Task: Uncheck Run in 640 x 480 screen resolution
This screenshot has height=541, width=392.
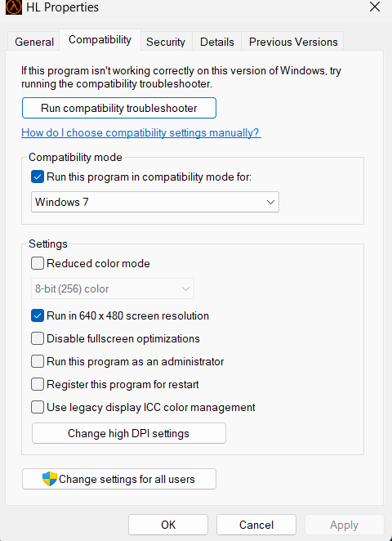Action: pyautogui.click(x=38, y=315)
